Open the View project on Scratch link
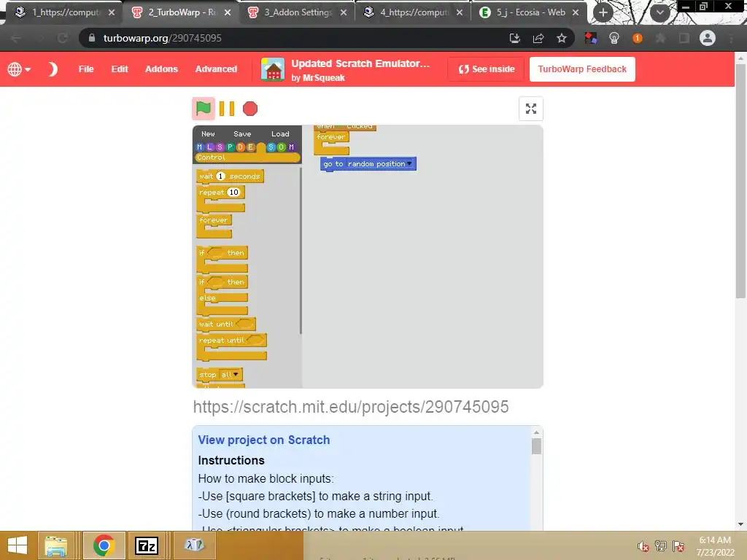This screenshot has width=747, height=560. point(264,440)
